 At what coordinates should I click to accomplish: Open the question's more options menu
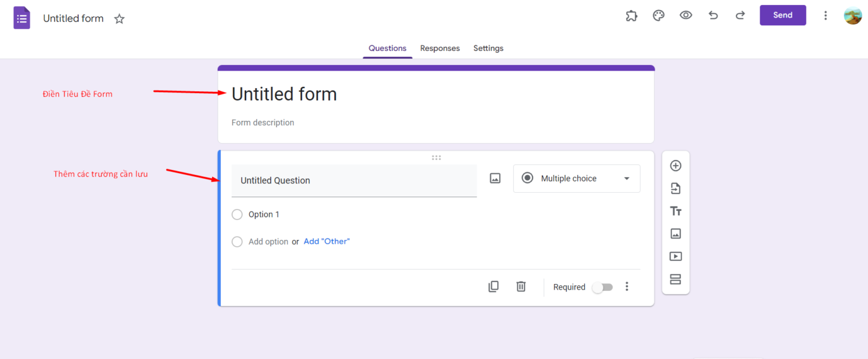(627, 286)
